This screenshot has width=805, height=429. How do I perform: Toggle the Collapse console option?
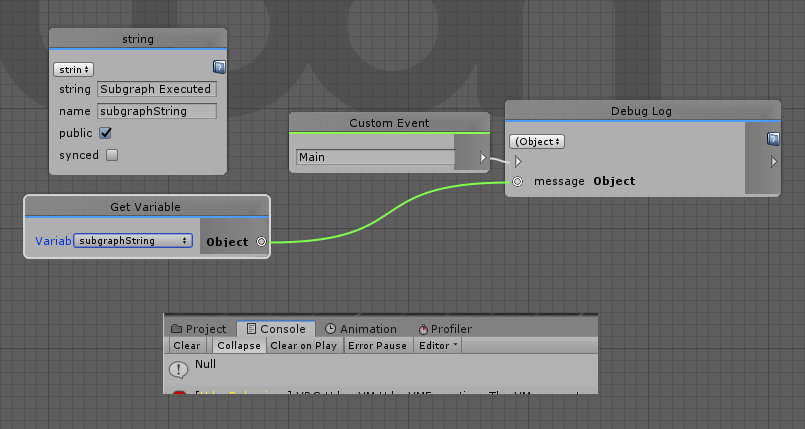pyautogui.click(x=238, y=346)
